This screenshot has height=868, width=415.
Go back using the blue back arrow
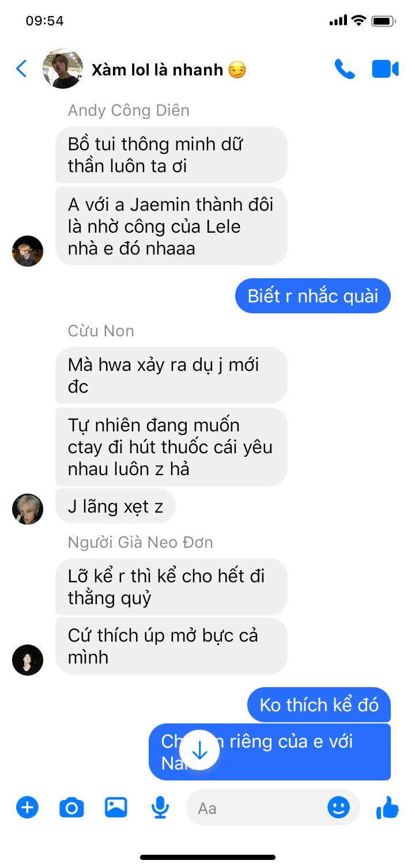tap(21, 69)
